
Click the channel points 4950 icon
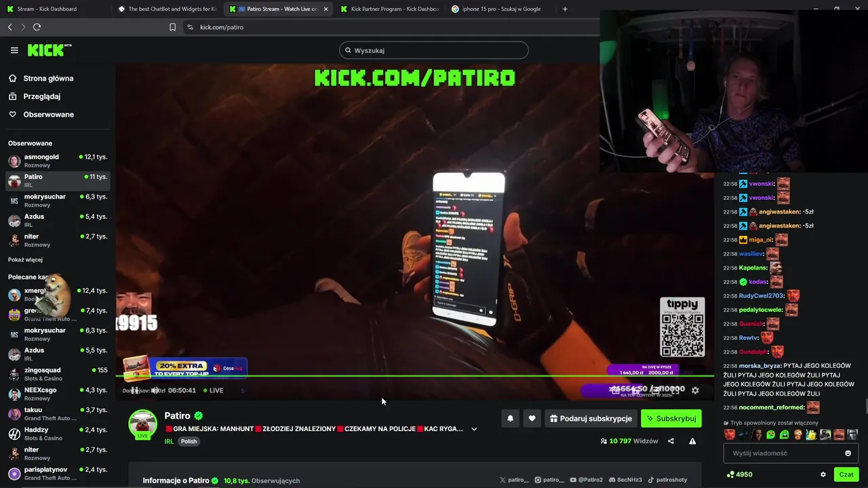coord(730,474)
